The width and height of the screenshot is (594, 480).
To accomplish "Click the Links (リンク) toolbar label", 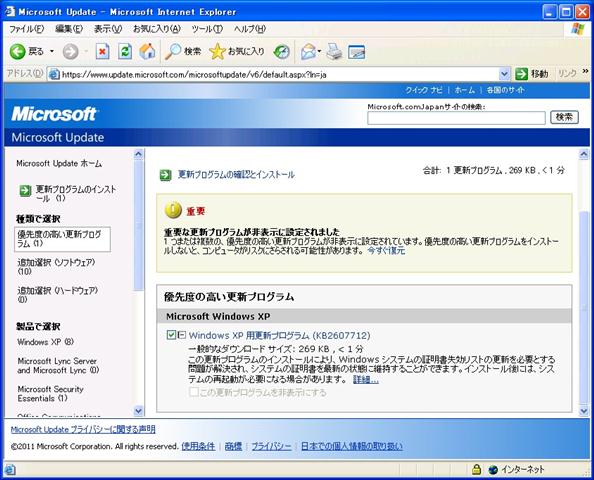I will coord(567,74).
